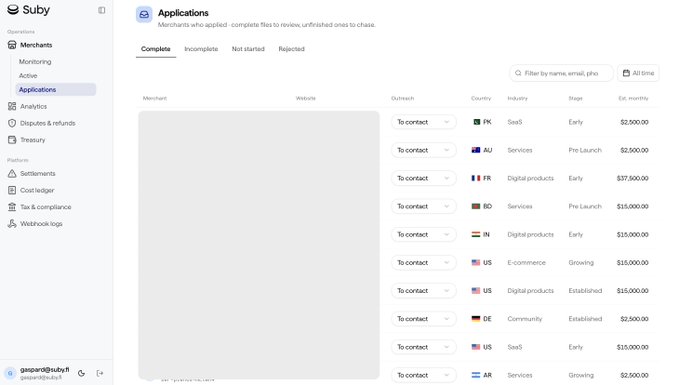Go to Treasury page
Viewport: 679px width, 385px height.
pyautogui.click(x=32, y=140)
